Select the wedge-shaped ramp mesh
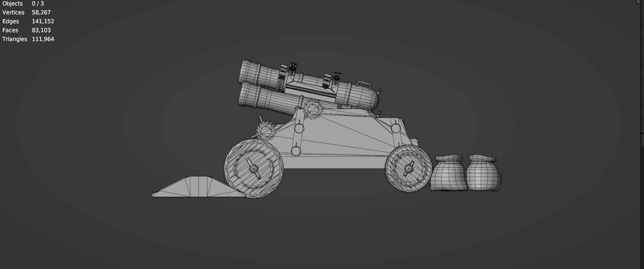This screenshot has width=644, height=269. coord(199,187)
